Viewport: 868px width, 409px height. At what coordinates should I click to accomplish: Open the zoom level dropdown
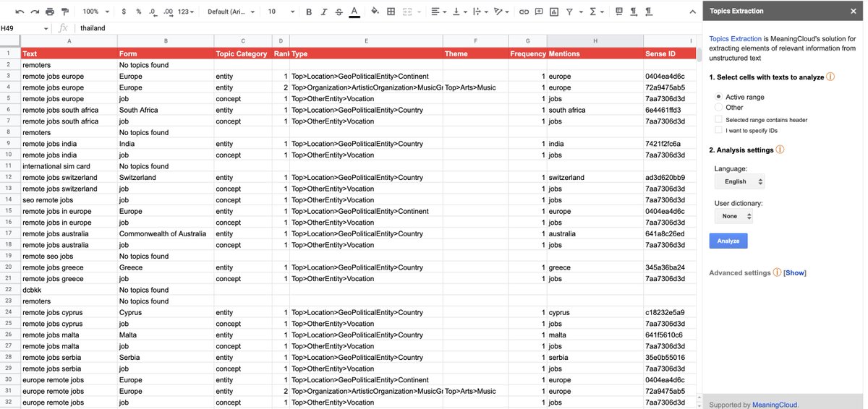click(x=95, y=12)
